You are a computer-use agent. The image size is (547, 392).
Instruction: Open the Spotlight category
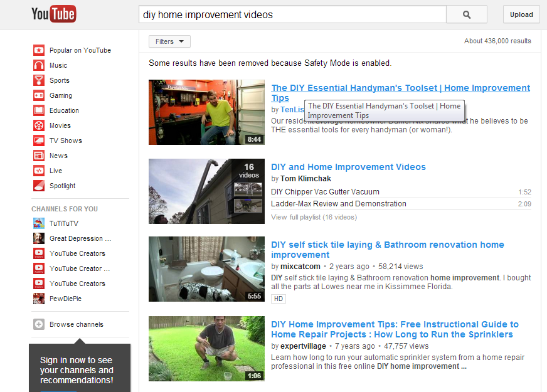[x=63, y=186]
